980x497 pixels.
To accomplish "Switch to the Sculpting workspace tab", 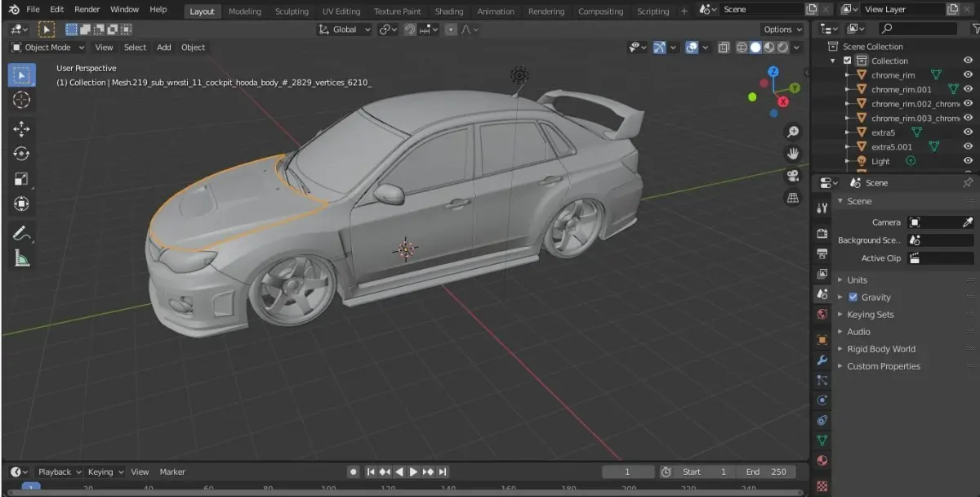I will coord(292,11).
